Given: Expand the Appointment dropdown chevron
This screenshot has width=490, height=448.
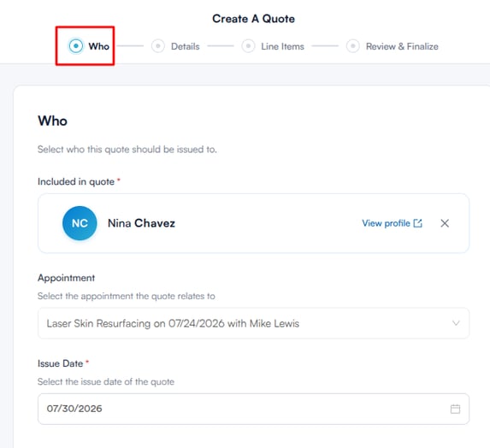Looking at the screenshot, I should [x=456, y=323].
